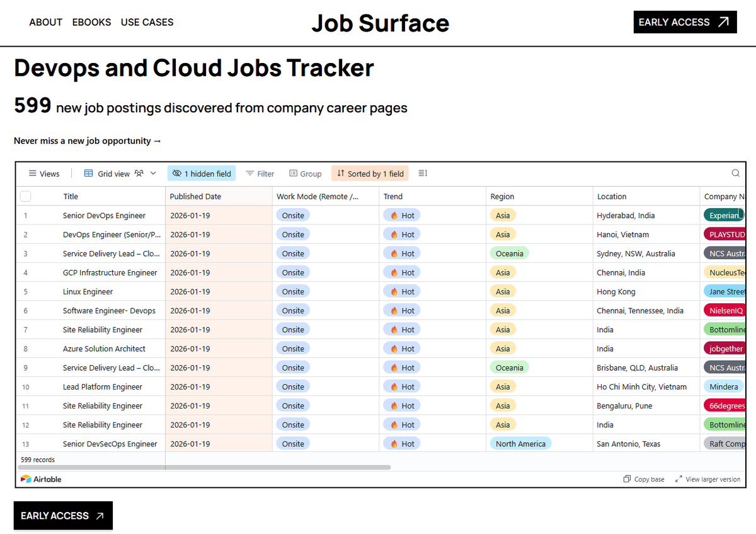Click the Work Mode column header
Screen dimensions: 756x534
coord(326,196)
